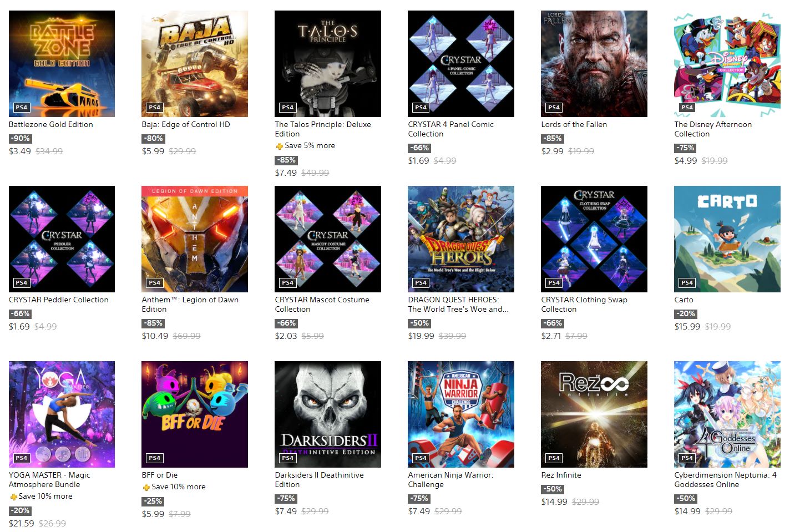Click the -85% badge under Lords of the Fallen
Screen dimensions: 805x532
(x=553, y=139)
